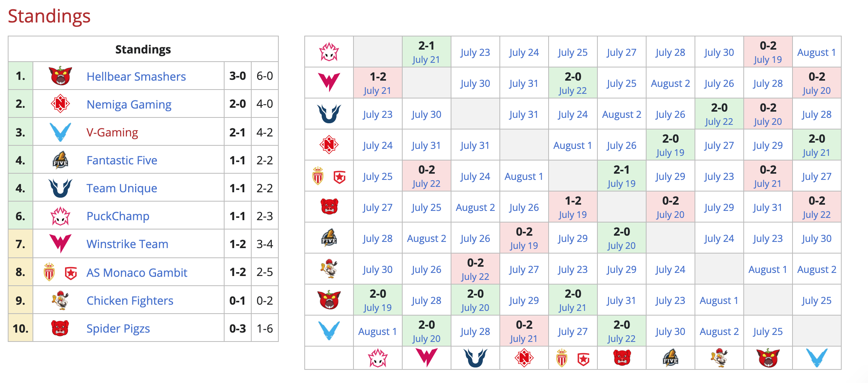Click AS Monaco crest in standings row
868x383 pixels.
point(49,272)
